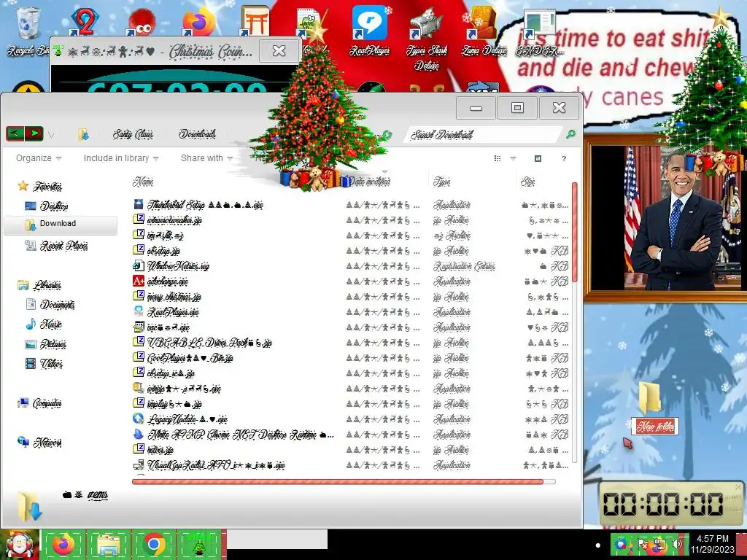Open Typer Shark Deluxe desktop shortcut
The height and width of the screenshot is (560, 747).
(426, 38)
